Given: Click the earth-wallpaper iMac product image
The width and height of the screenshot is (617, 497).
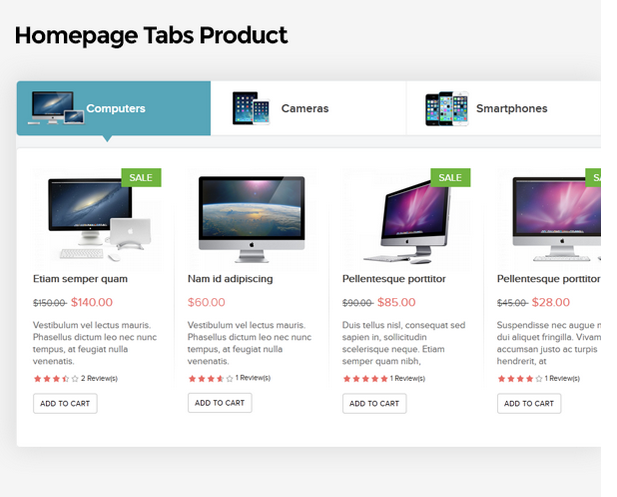Looking at the screenshot, I should pyautogui.click(x=252, y=219).
